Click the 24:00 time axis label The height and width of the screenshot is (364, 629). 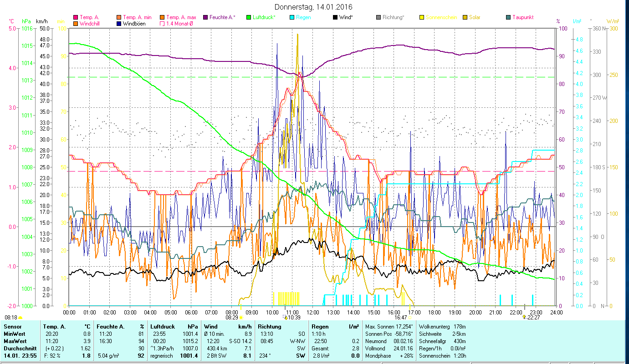tap(557, 312)
